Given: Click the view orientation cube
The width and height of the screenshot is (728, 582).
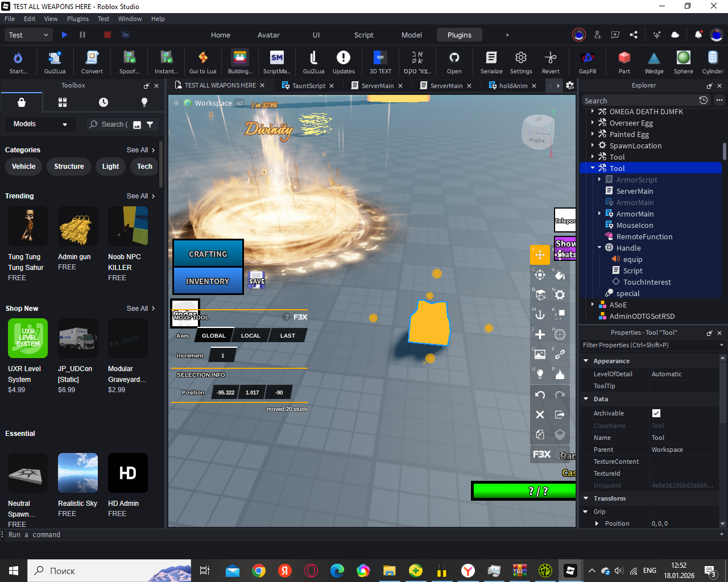Looking at the screenshot, I should pos(537,132).
